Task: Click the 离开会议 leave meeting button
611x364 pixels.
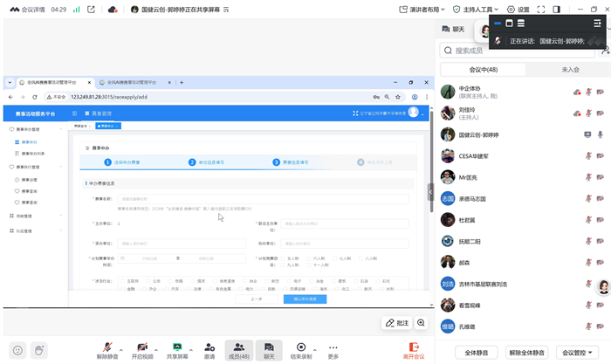Action: coord(413,349)
